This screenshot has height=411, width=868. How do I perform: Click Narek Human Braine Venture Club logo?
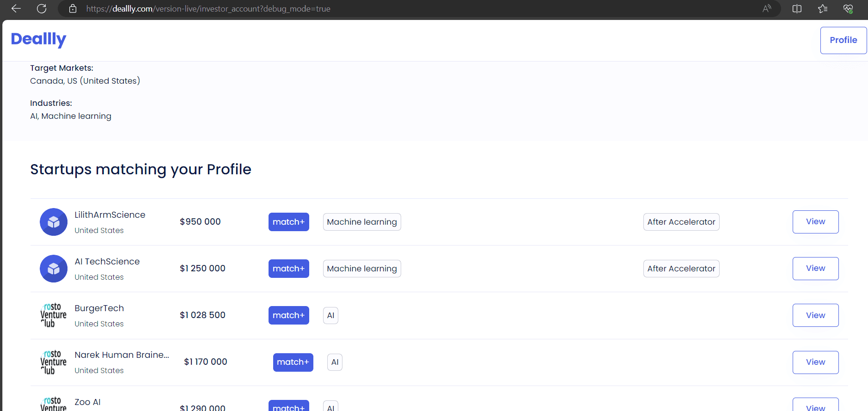pyautogui.click(x=54, y=362)
